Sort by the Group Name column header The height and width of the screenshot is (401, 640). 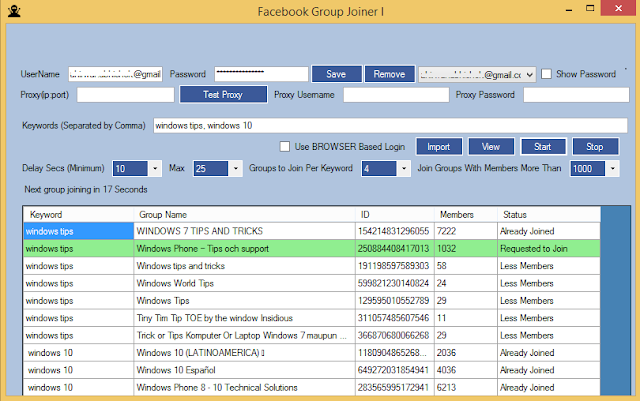(244, 215)
